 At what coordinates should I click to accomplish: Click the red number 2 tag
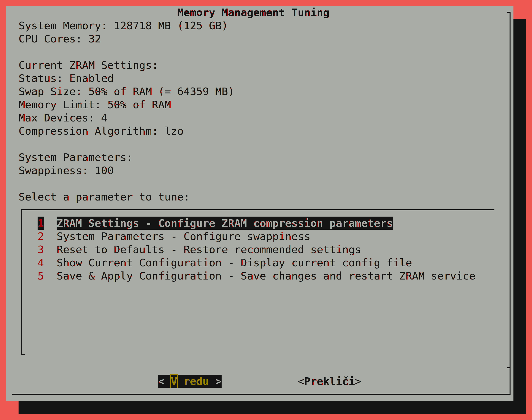41,237
